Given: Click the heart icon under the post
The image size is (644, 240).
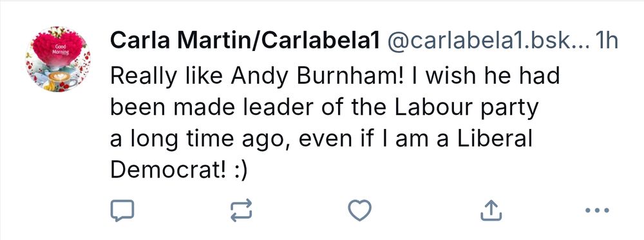Looking at the screenshot, I should point(360,210).
